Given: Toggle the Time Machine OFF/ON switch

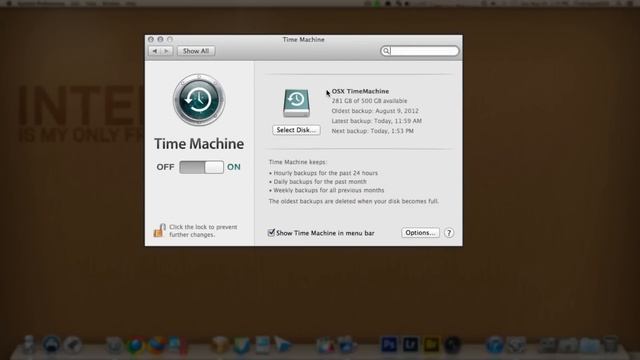Looking at the screenshot, I should (x=201, y=167).
